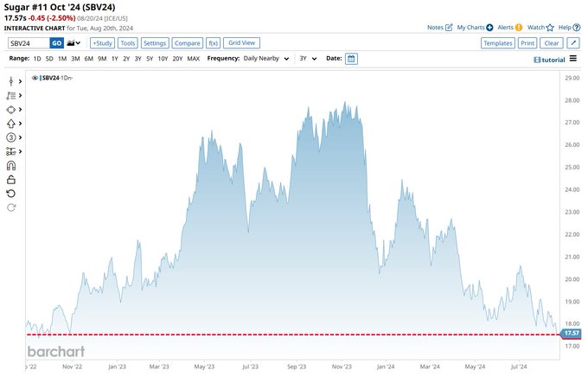
Task: Select the 9M range
Action: 102,59
